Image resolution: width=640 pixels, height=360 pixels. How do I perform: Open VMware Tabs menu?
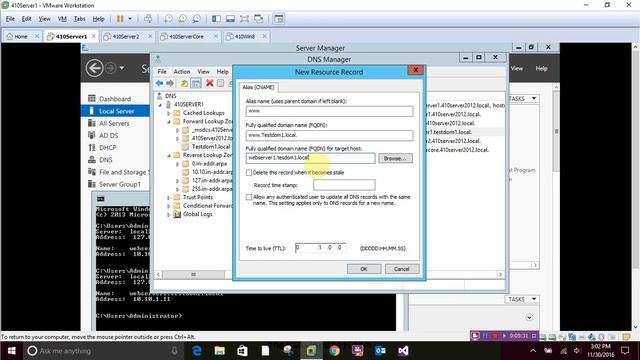(x=80, y=19)
